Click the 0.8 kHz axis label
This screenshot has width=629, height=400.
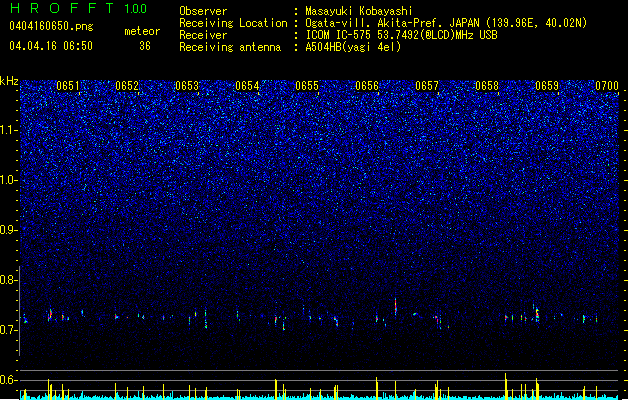coord(9,280)
